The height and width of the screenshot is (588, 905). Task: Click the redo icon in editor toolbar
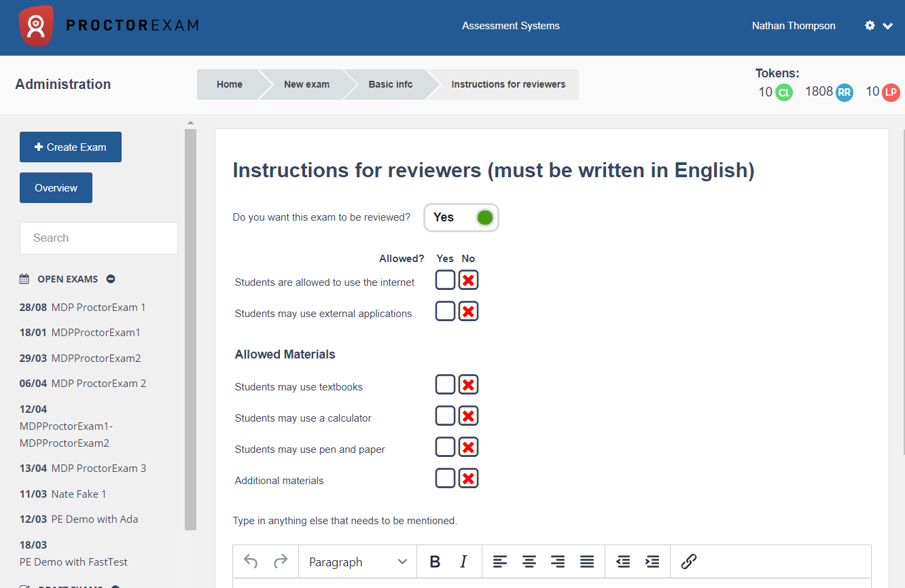click(x=281, y=562)
